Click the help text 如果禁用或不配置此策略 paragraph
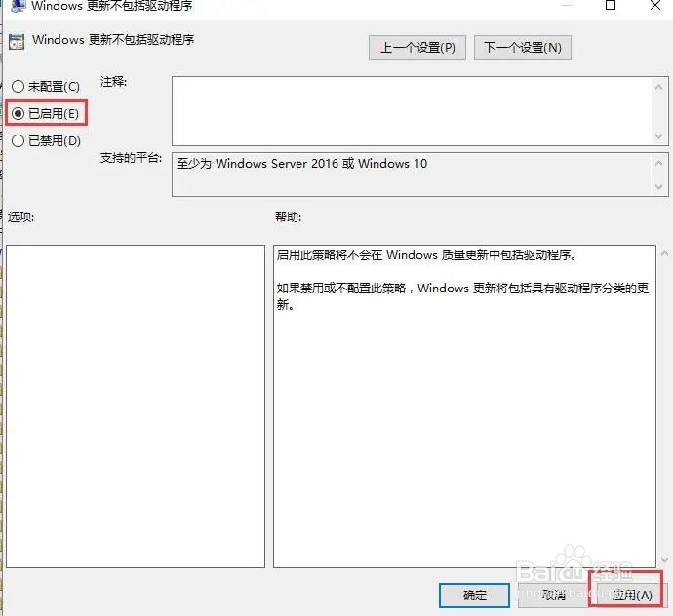This screenshot has height=616, width=673. 462,296
